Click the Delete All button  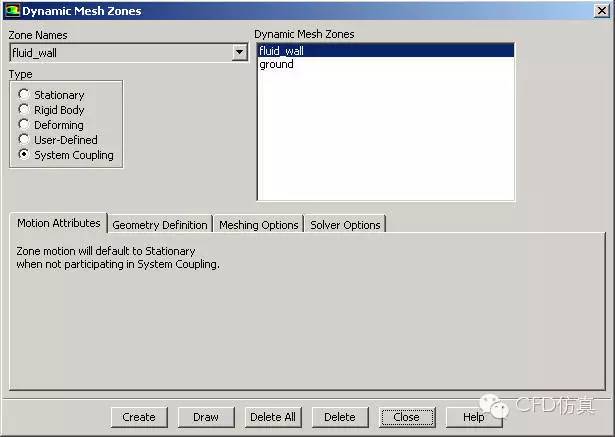point(273,417)
